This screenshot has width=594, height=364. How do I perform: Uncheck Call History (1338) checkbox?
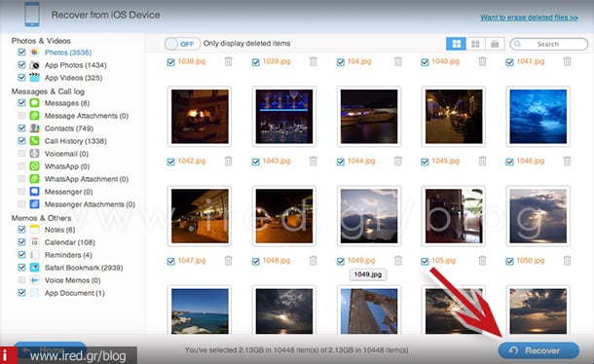point(21,140)
